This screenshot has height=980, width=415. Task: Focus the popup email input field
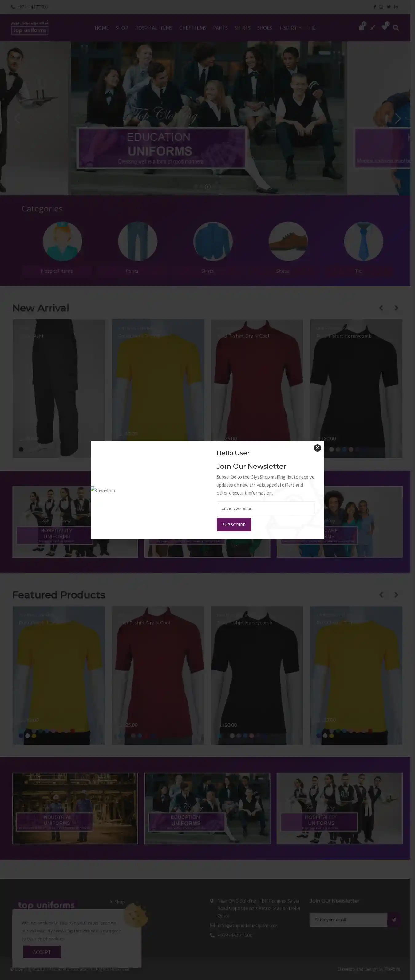pyautogui.click(x=266, y=508)
